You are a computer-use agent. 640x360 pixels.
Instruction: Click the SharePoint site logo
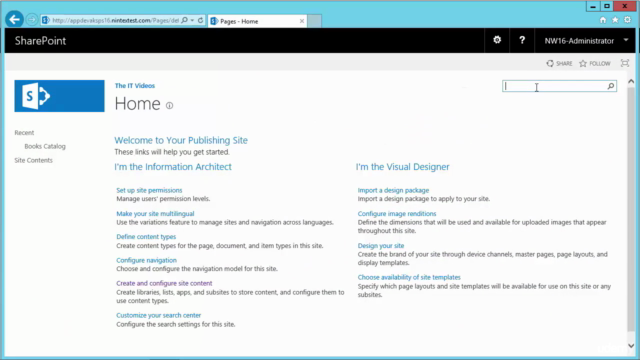[x=59, y=96]
